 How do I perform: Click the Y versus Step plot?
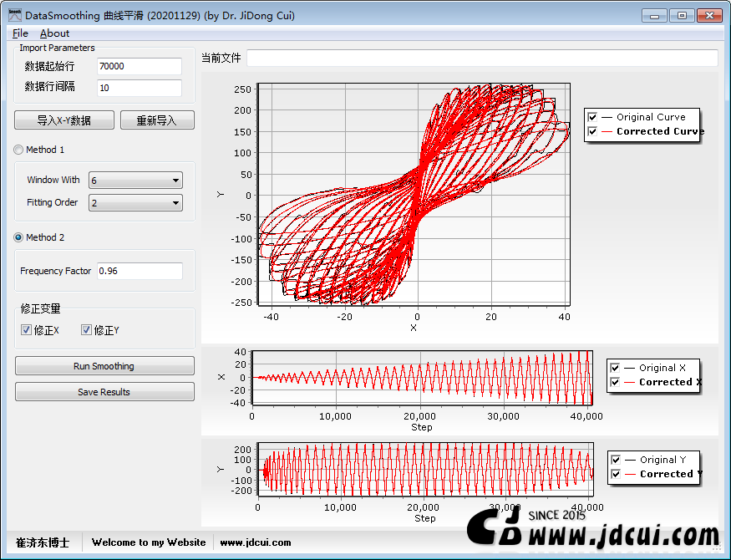425,470
